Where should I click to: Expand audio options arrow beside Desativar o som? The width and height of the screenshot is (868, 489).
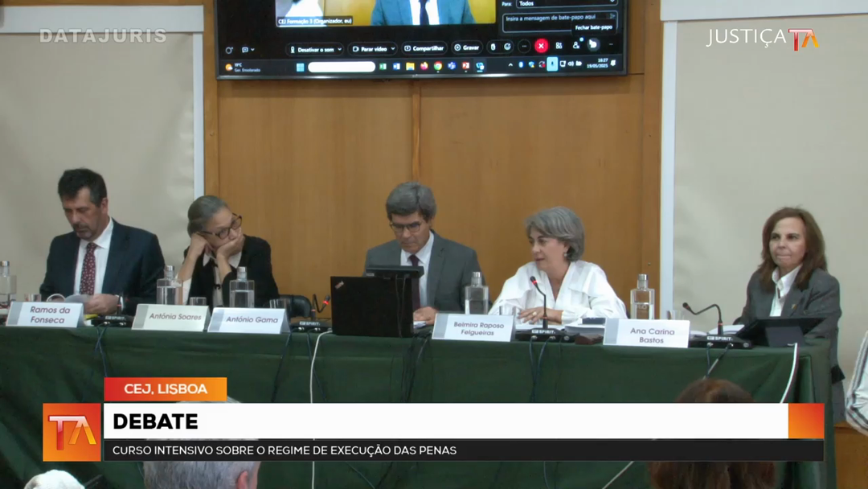[338, 49]
